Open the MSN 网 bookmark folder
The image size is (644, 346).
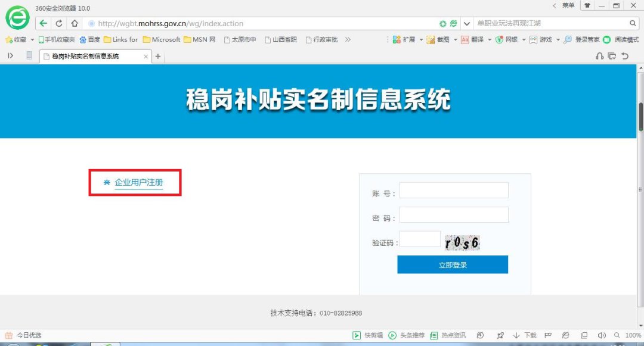point(200,40)
